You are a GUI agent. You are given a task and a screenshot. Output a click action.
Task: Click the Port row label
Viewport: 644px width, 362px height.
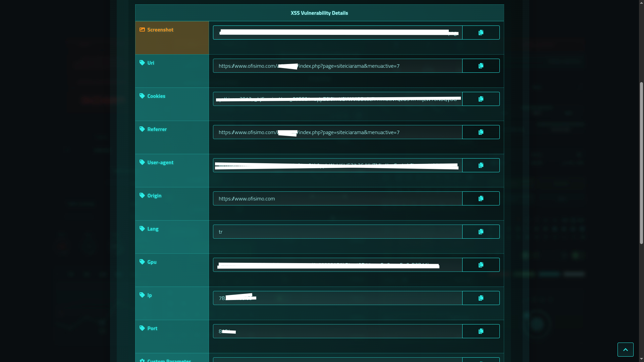click(x=152, y=328)
